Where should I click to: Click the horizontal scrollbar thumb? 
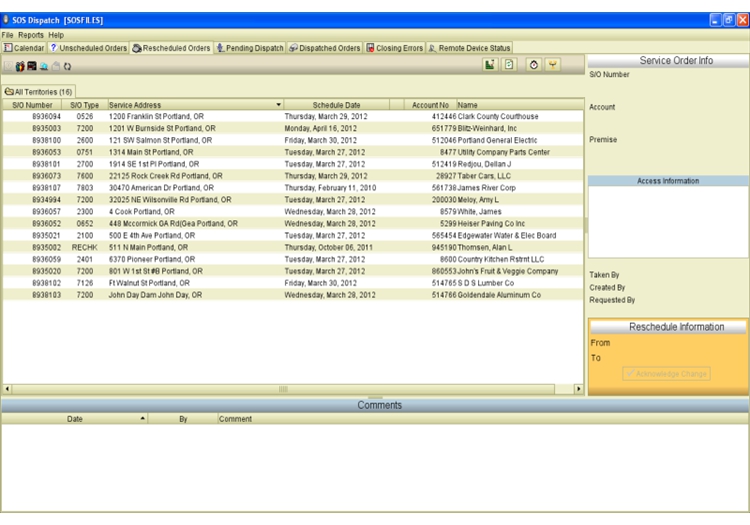tap(283, 389)
